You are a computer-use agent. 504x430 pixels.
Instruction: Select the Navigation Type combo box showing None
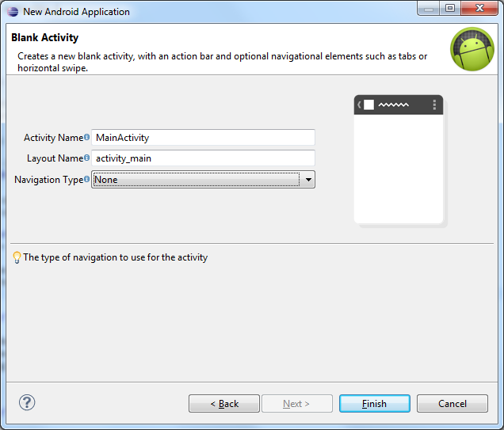tap(203, 180)
